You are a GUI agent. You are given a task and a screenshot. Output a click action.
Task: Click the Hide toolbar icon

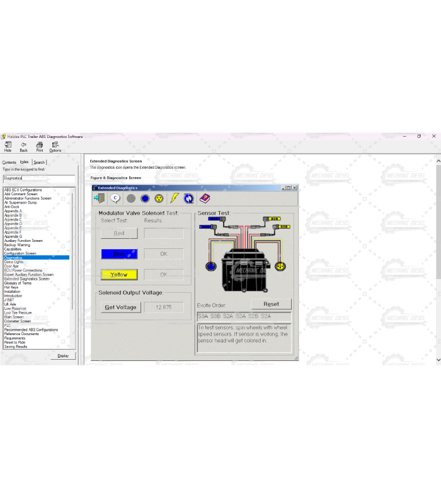[x=8, y=146]
